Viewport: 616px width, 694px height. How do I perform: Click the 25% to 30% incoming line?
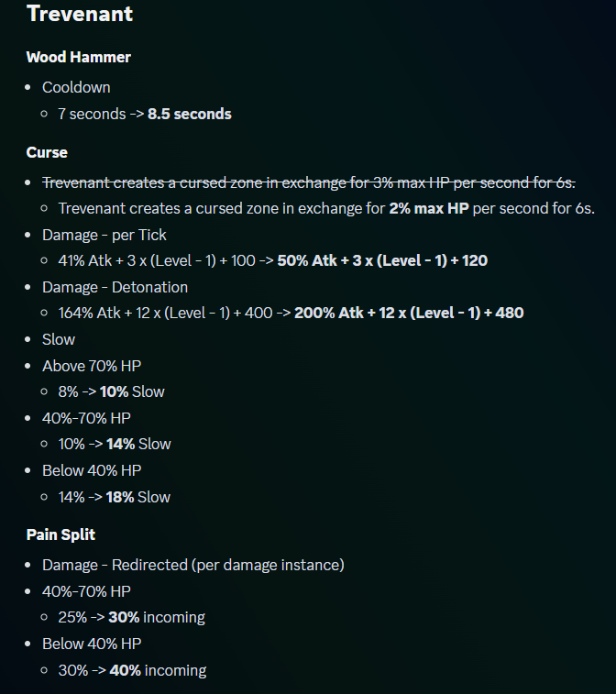tap(131, 617)
